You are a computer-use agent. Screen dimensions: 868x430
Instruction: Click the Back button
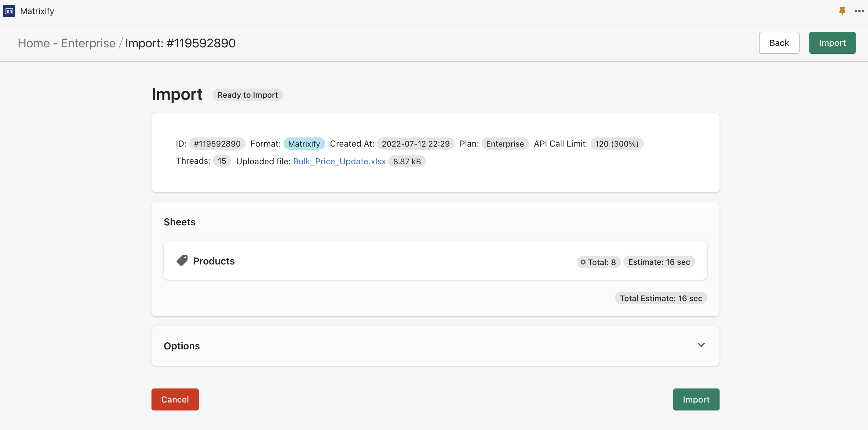click(x=779, y=43)
